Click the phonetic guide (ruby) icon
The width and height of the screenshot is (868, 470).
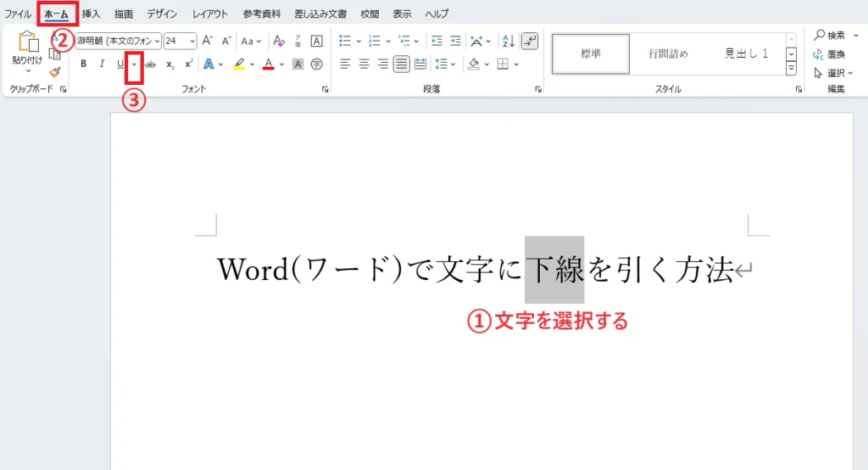coord(298,41)
